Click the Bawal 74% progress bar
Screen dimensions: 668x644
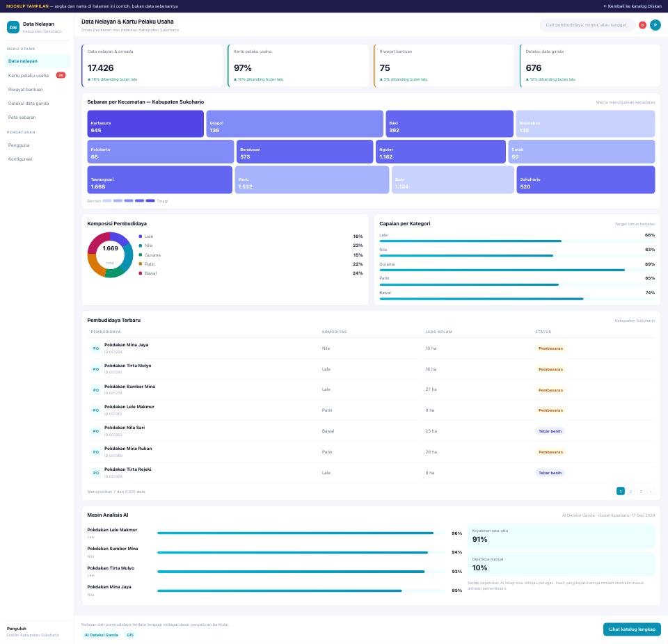coord(517,299)
